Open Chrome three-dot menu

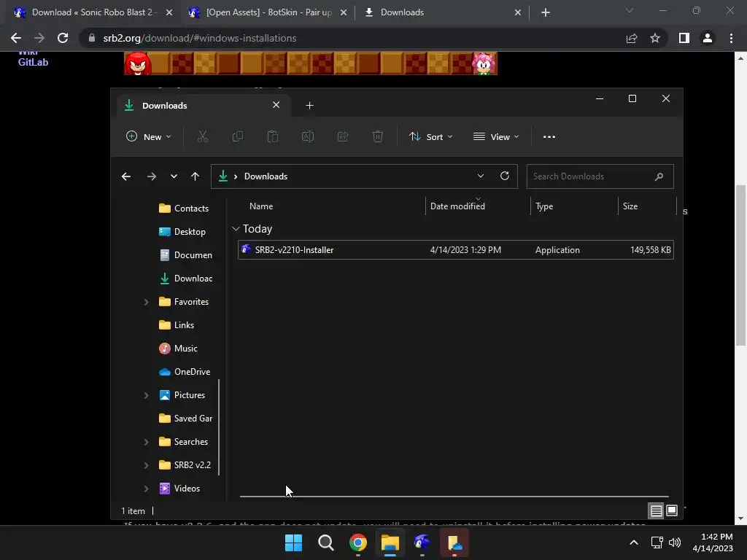click(x=731, y=38)
